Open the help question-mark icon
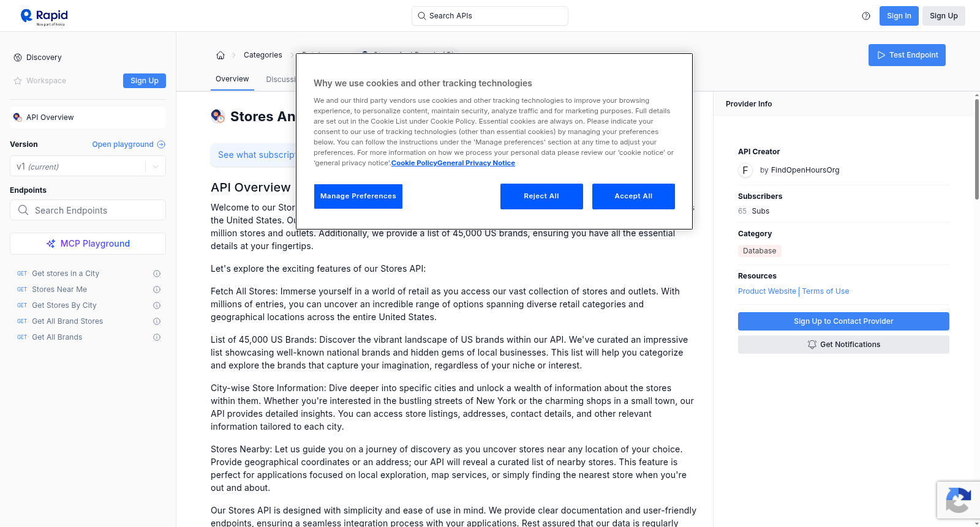Viewport: 980px width, 527px height. point(866,16)
